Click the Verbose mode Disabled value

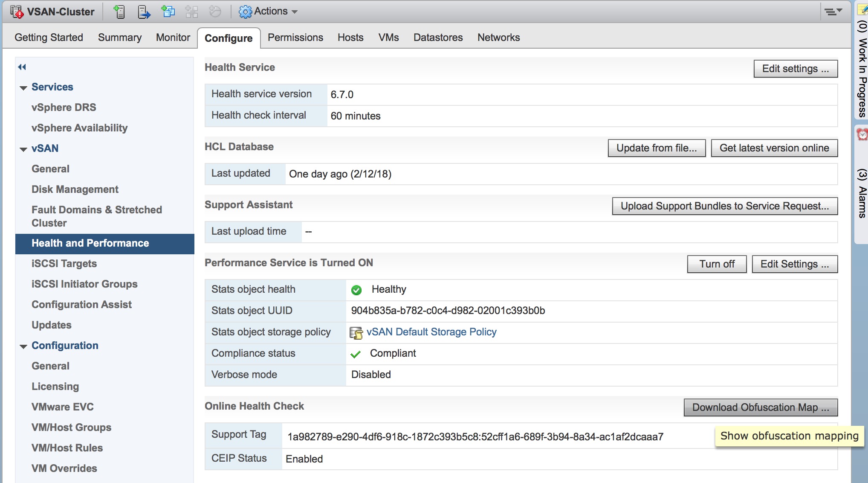point(371,375)
